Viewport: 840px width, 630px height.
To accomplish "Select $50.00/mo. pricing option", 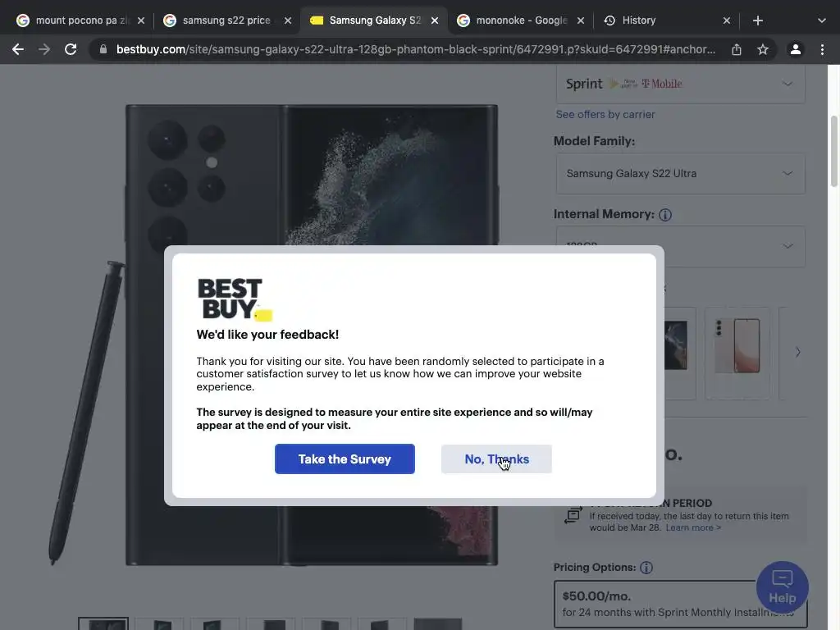I will click(x=680, y=604).
